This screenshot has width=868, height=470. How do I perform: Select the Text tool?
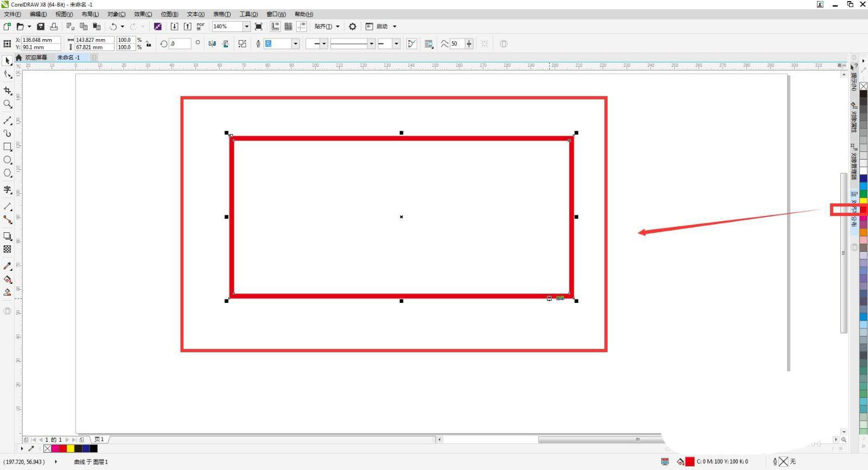(x=8, y=189)
